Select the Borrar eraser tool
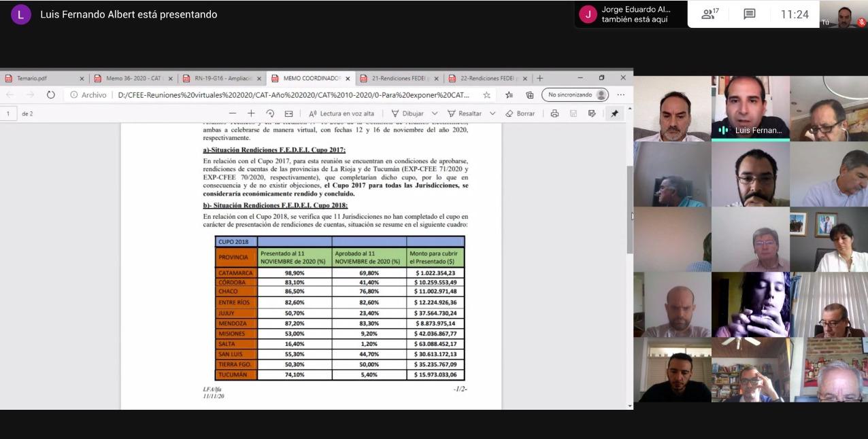Viewport: 868px width, 439px height. tap(520, 113)
